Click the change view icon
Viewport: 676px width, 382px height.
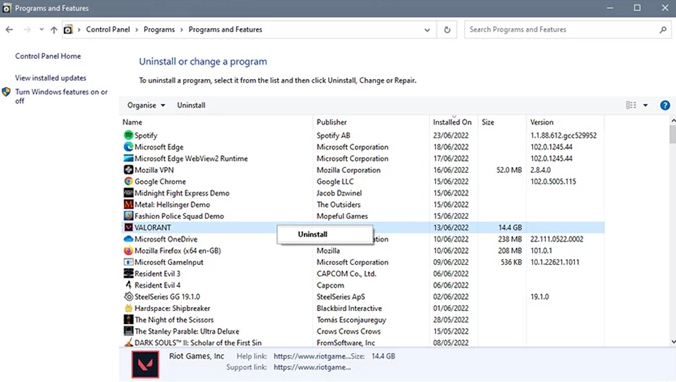pos(631,105)
